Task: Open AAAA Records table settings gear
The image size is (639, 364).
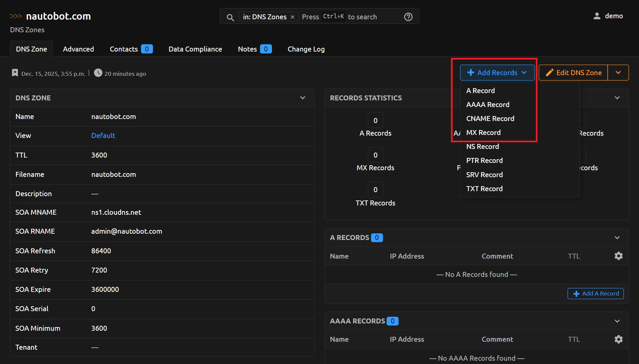Action: point(618,339)
